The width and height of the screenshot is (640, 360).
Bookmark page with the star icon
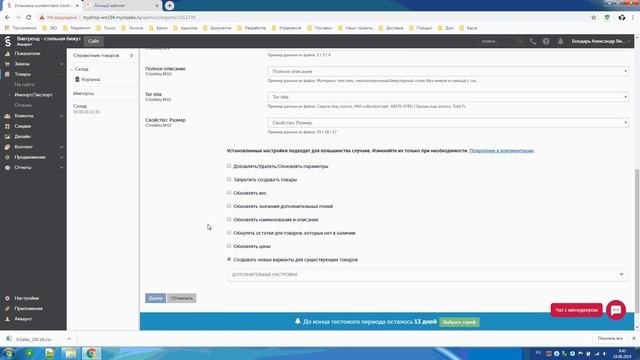[593, 18]
